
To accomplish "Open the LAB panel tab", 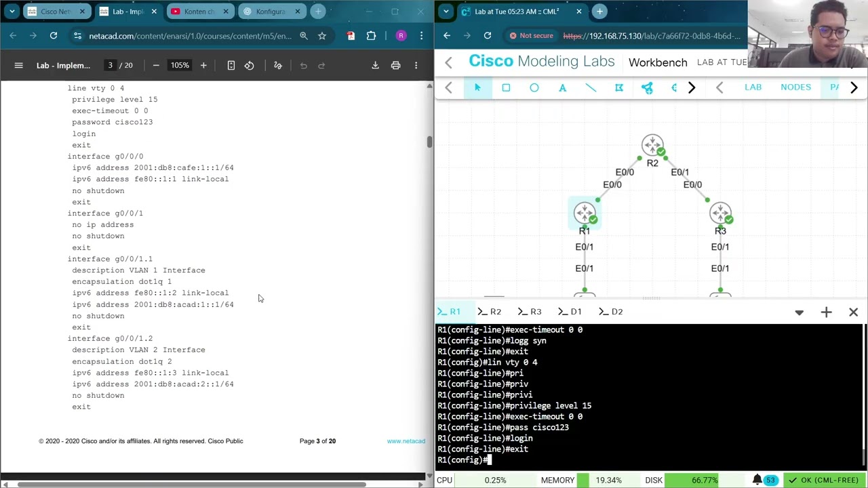I will pyautogui.click(x=753, y=87).
